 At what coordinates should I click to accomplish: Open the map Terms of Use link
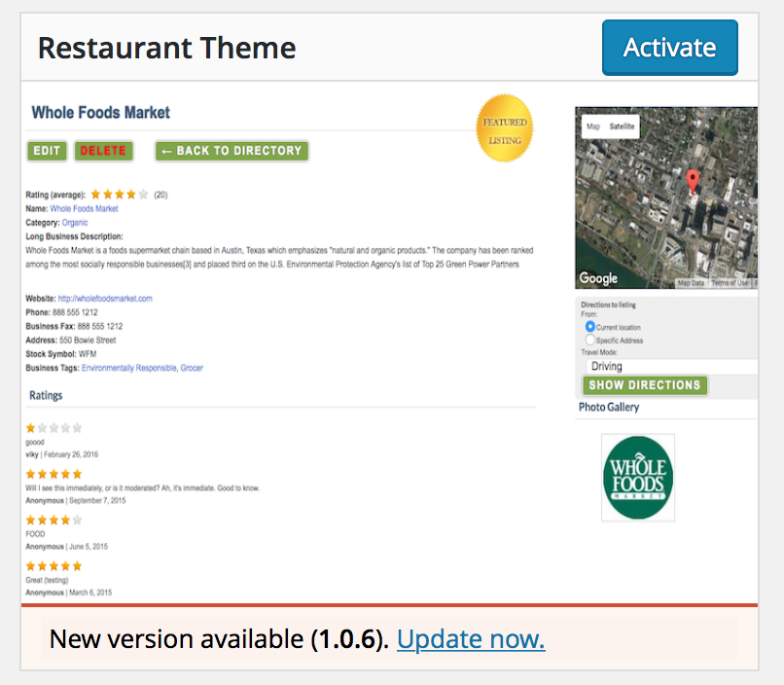pos(730,283)
